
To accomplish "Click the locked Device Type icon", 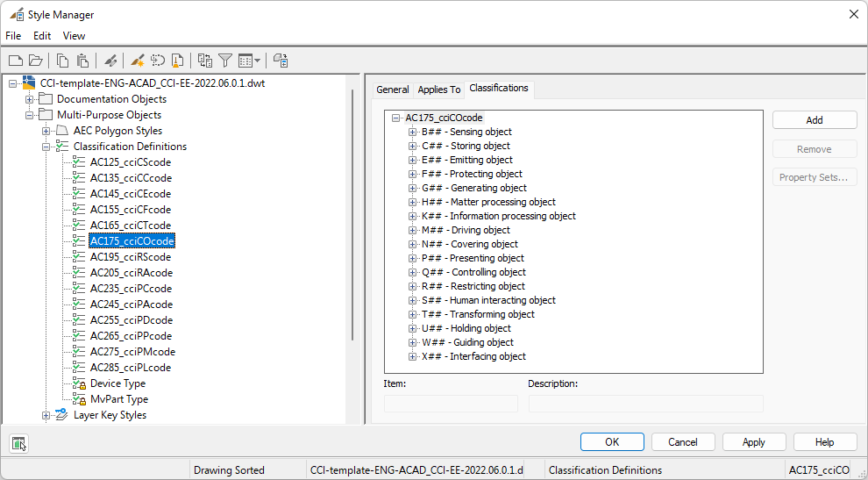I will click(79, 383).
